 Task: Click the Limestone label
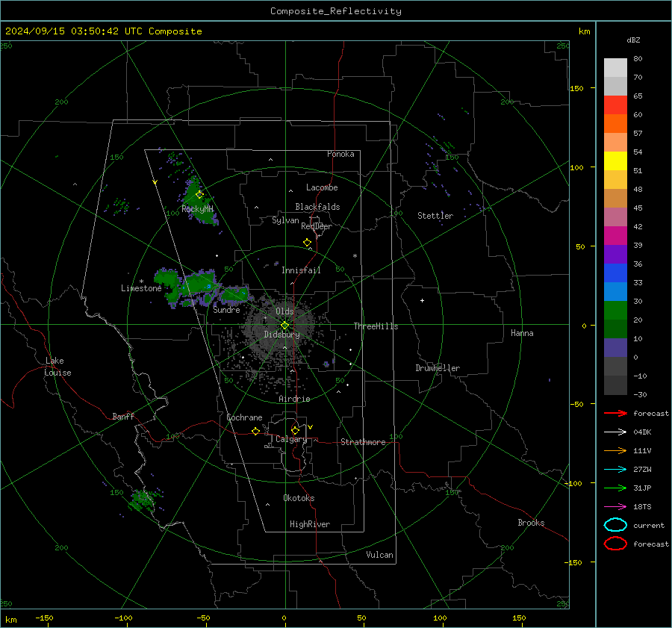pyautogui.click(x=141, y=288)
